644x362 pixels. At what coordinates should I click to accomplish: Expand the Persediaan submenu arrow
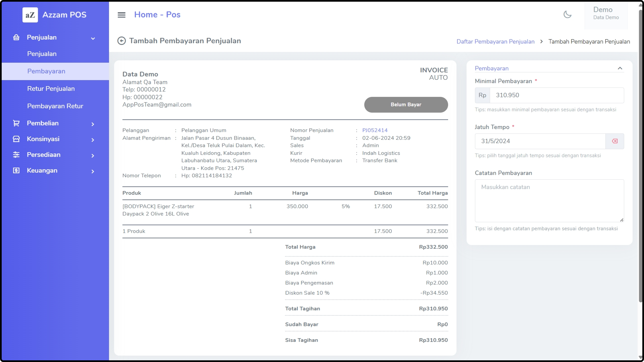point(93,156)
